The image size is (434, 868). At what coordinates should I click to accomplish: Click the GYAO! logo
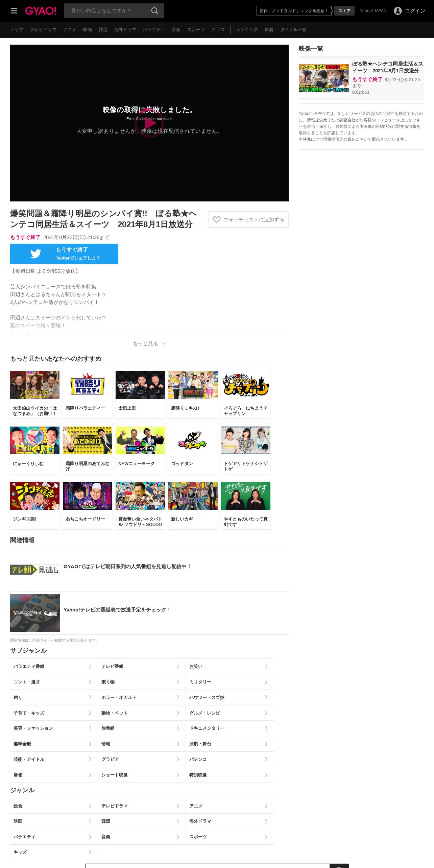point(41,11)
